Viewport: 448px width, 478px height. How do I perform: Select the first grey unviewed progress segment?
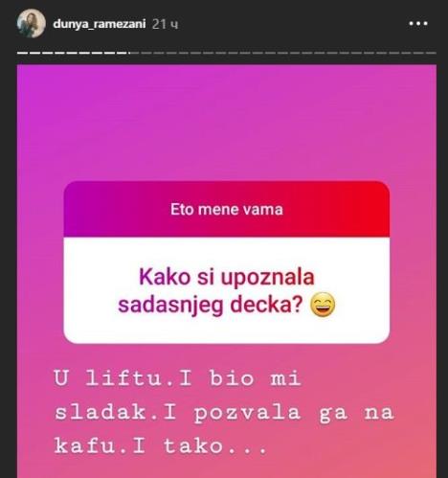point(146,53)
